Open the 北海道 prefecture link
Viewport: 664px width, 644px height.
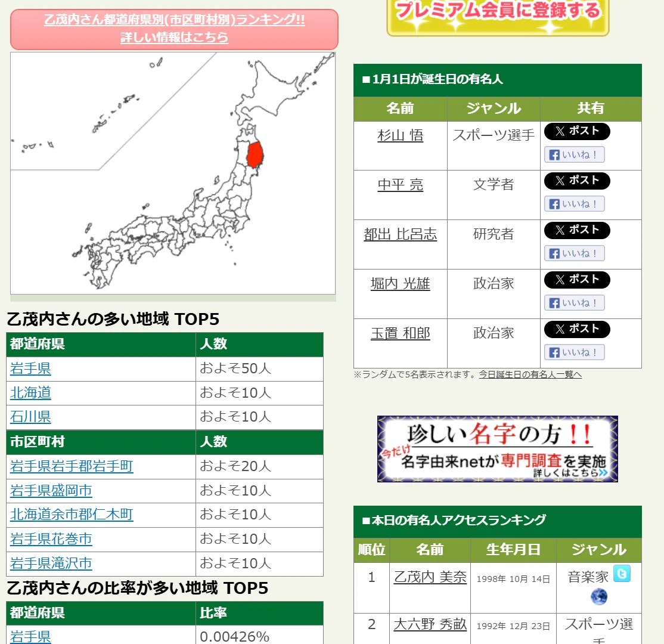click(30, 393)
